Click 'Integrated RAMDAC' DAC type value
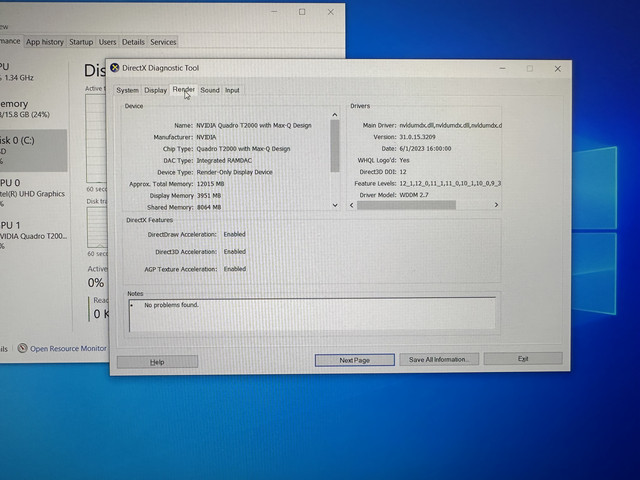Viewport: 640px width, 480px height. pyautogui.click(x=224, y=160)
